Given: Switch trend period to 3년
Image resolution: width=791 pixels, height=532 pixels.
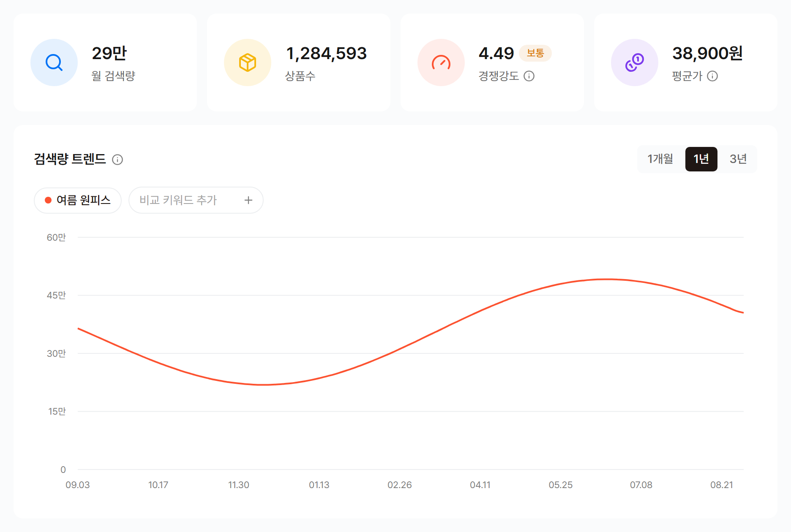Looking at the screenshot, I should click(x=738, y=159).
